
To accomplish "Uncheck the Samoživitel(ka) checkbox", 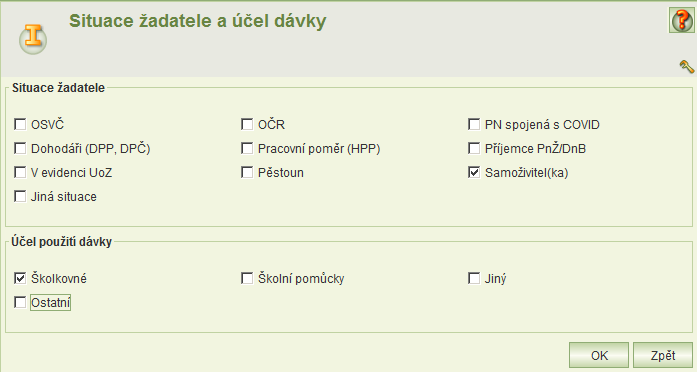I will (x=474, y=172).
